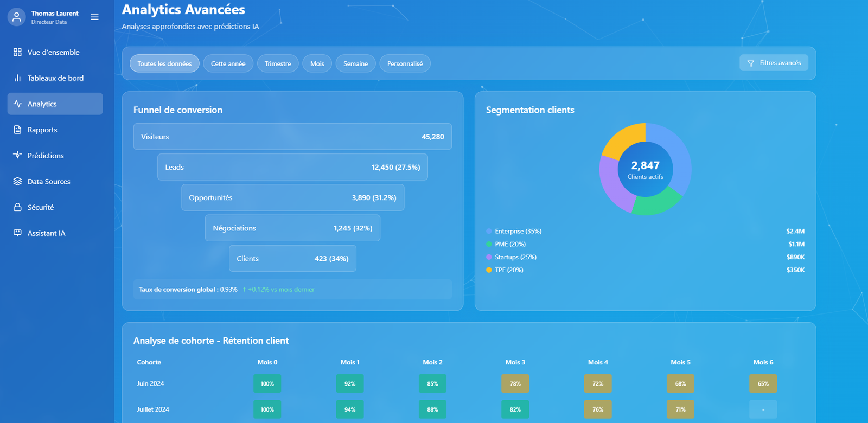This screenshot has height=423, width=868.
Task: Click the Vue d'ensemble grid icon
Action: point(17,52)
